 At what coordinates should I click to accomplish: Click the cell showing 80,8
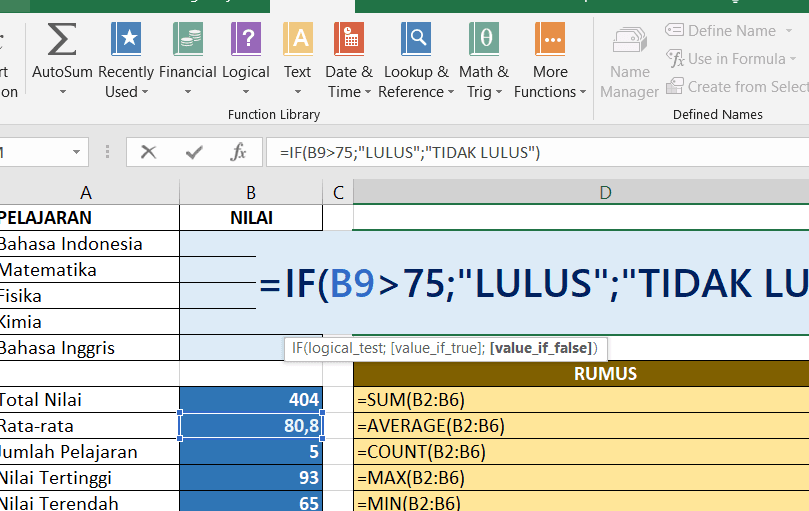(x=251, y=426)
